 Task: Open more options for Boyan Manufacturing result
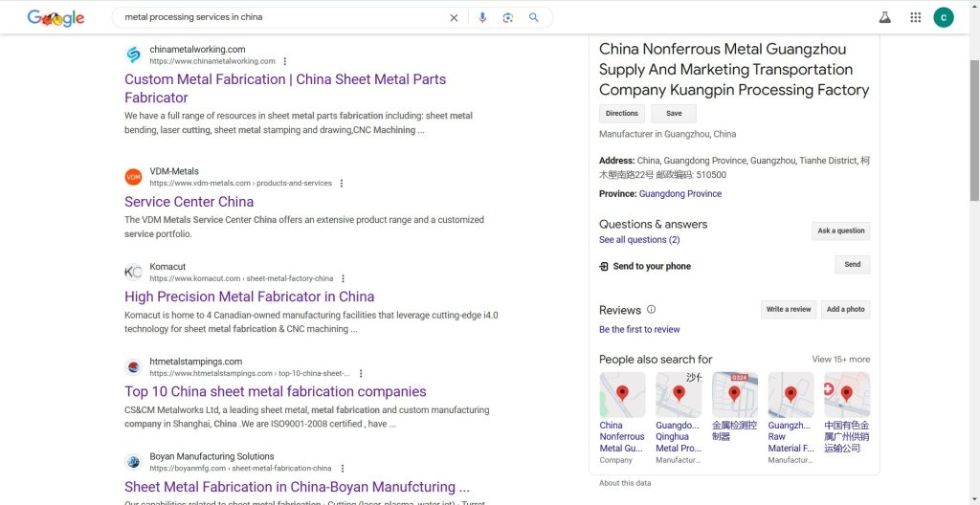(x=342, y=469)
